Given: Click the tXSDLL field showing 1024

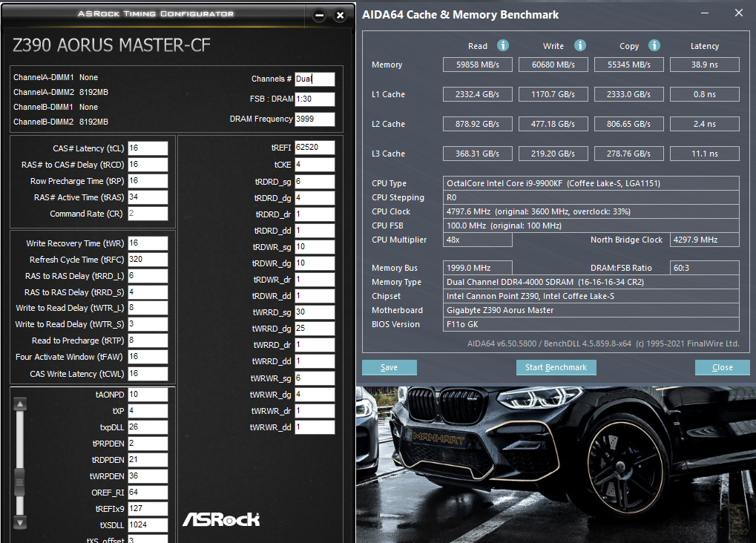Looking at the screenshot, I should [148, 525].
